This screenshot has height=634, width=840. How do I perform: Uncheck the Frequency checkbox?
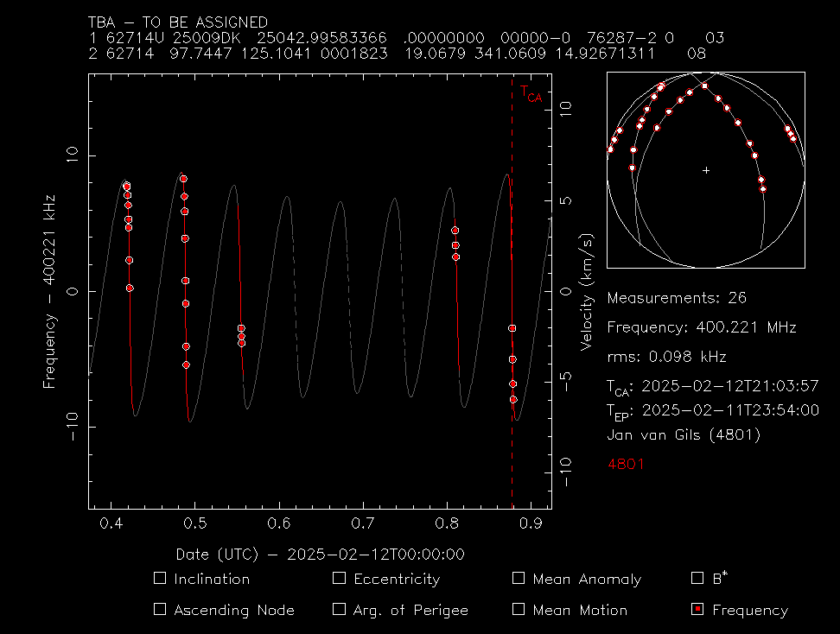click(698, 609)
